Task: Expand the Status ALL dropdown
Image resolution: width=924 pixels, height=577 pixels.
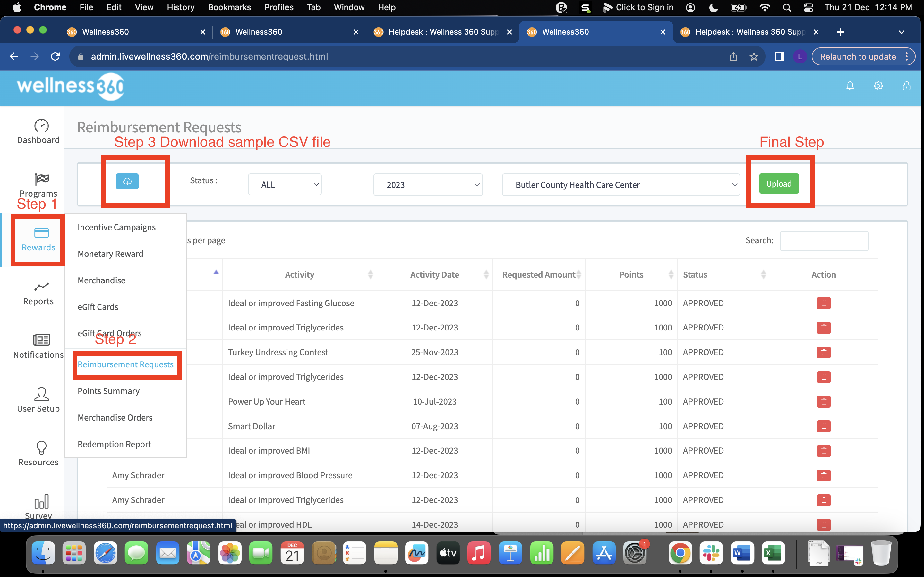Action: [x=285, y=185]
